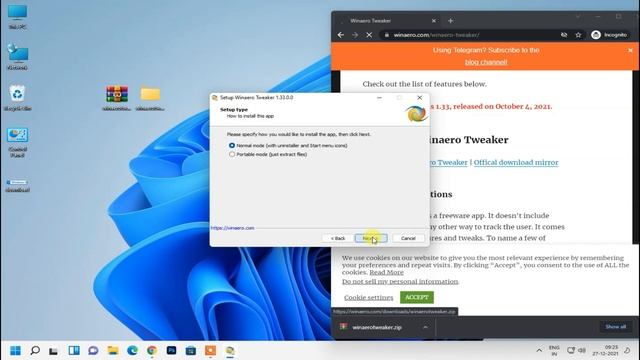
Task: Switch to Winaero setup in taskbar
Action: click(230, 350)
